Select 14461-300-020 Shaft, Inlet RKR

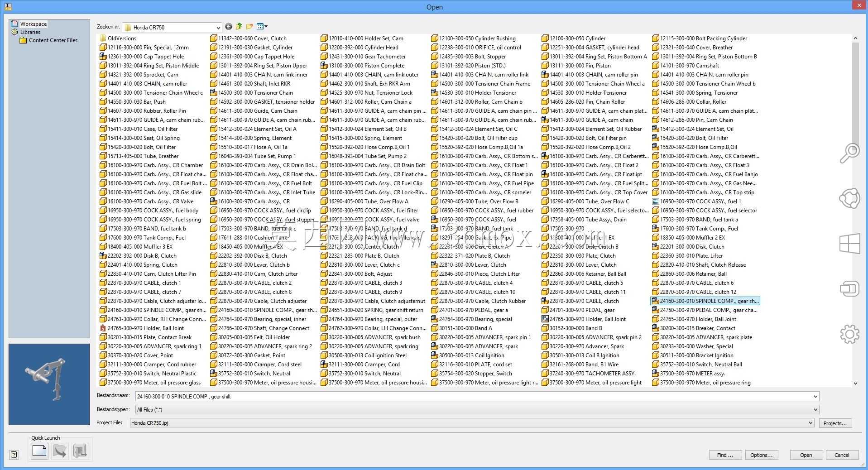pos(254,84)
